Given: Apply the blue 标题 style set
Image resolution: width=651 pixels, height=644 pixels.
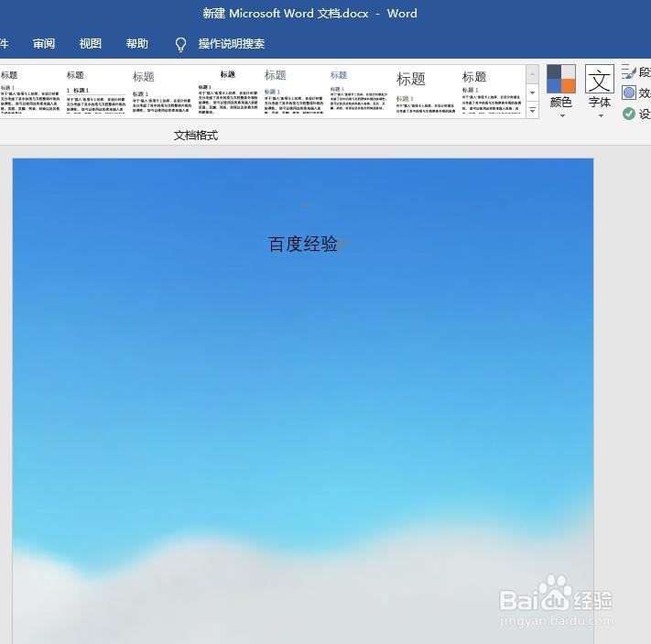Looking at the screenshot, I should point(359,92).
